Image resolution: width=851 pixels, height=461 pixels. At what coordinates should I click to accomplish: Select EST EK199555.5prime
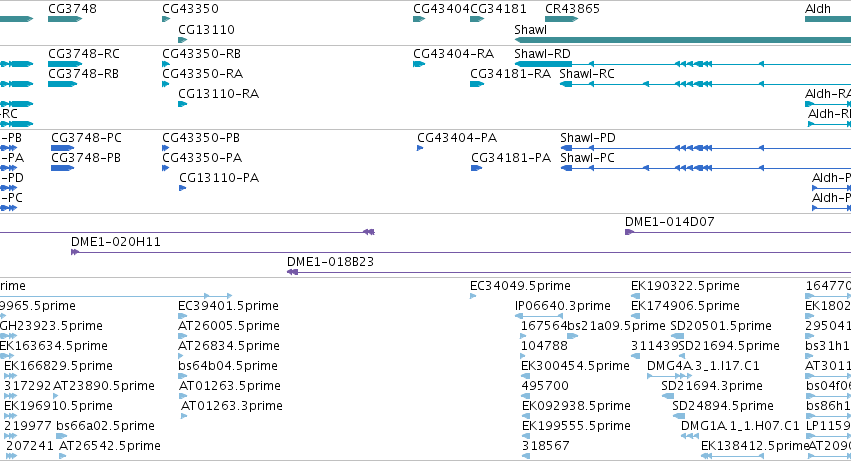(x=576, y=427)
